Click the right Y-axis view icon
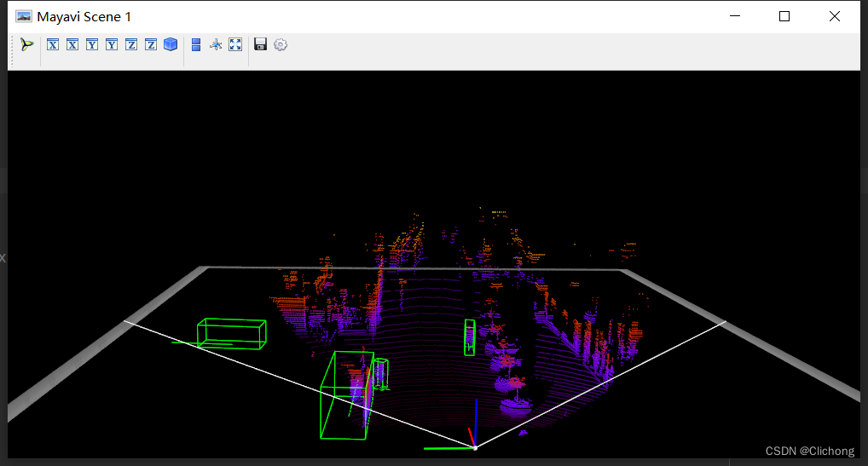 (x=112, y=45)
